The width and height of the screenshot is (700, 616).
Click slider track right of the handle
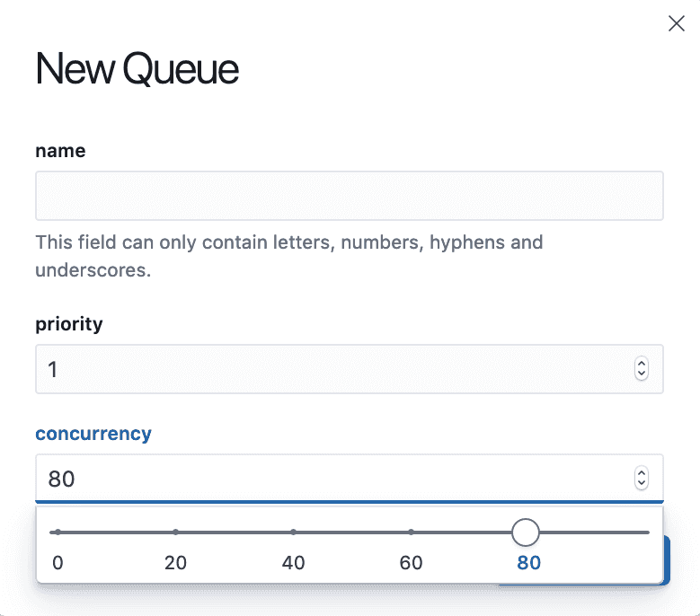click(594, 532)
